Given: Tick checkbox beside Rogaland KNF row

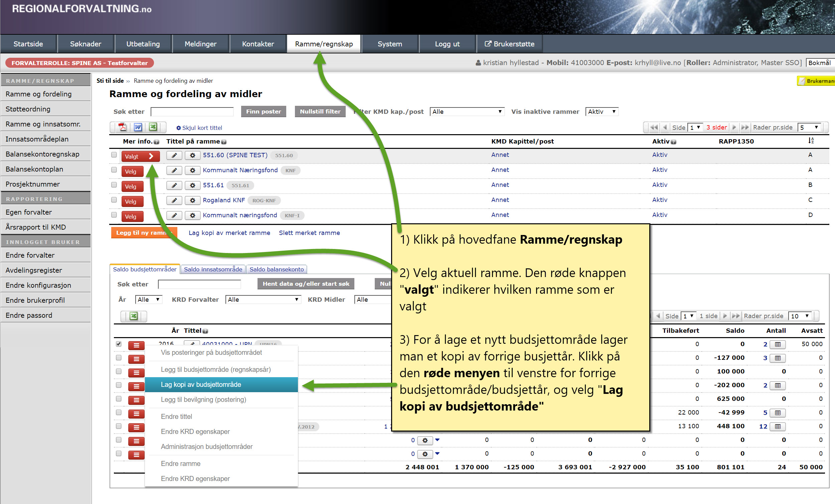Looking at the screenshot, I should (114, 200).
